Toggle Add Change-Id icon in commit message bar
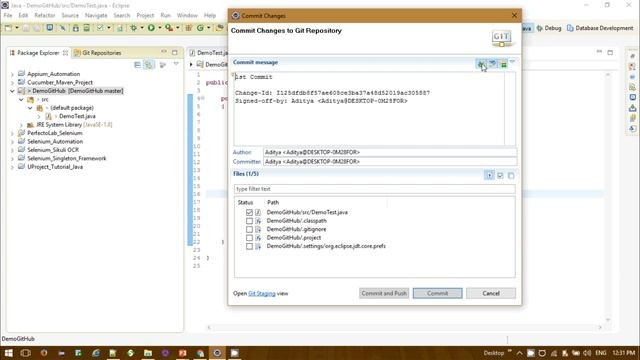Viewport: 640px width, 360px height. (x=503, y=64)
